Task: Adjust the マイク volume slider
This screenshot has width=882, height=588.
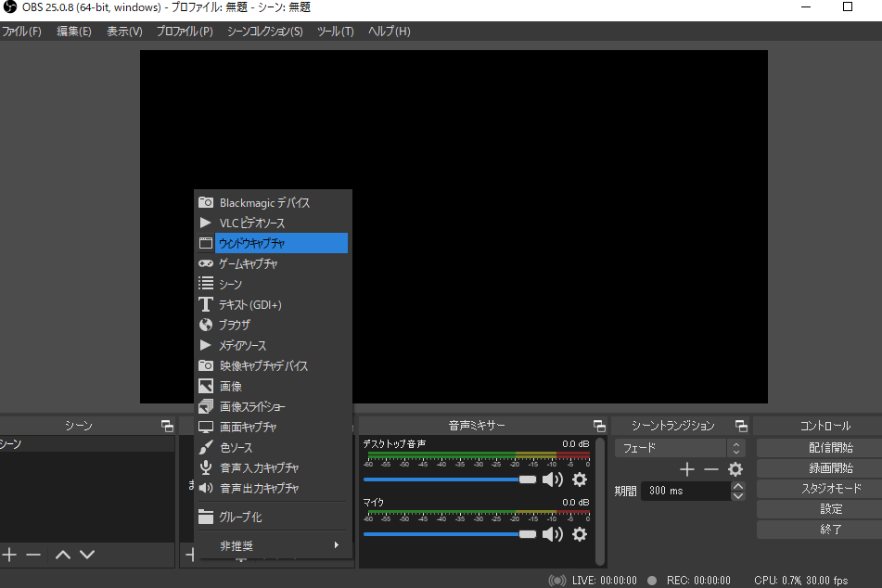Action: click(x=450, y=534)
